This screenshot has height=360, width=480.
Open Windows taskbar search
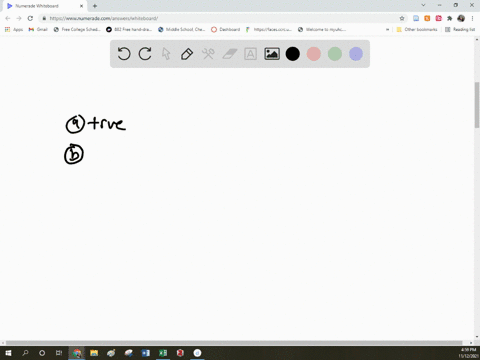[x=25, y=353]
